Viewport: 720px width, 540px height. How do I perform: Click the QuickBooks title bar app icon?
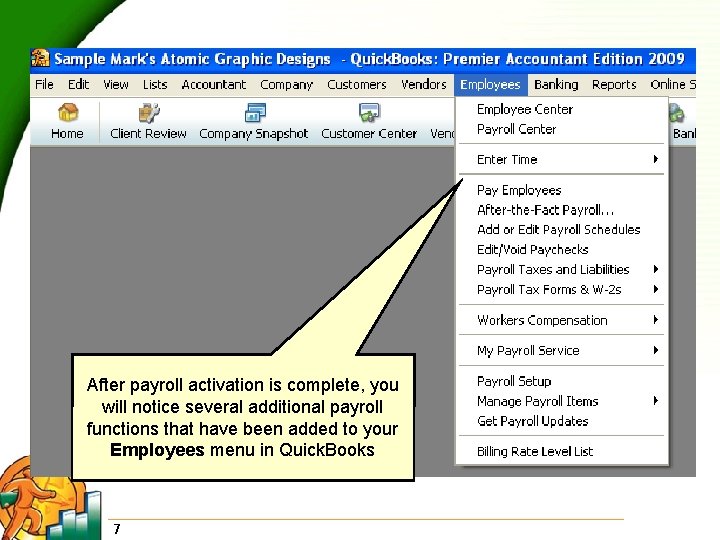coord(40,59)
